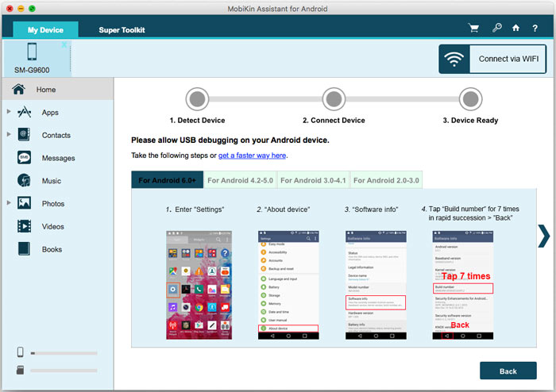The width and height of the screenshot is (556, 392).
Task: Go to next instruction slide arrow
Action: click(543, 236)
